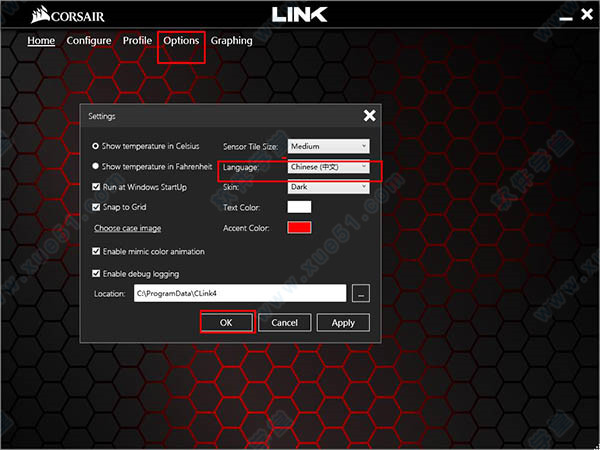Screen dimensions: 600x450
Task: Go to the Graphing tab
Action: (231, 41)
